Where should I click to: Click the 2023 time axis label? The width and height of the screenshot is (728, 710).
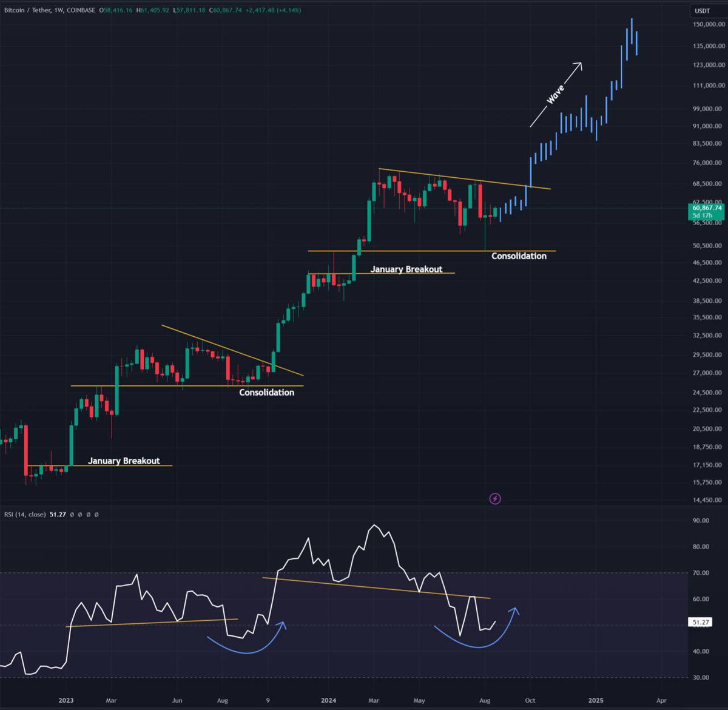tap(66, 700)
